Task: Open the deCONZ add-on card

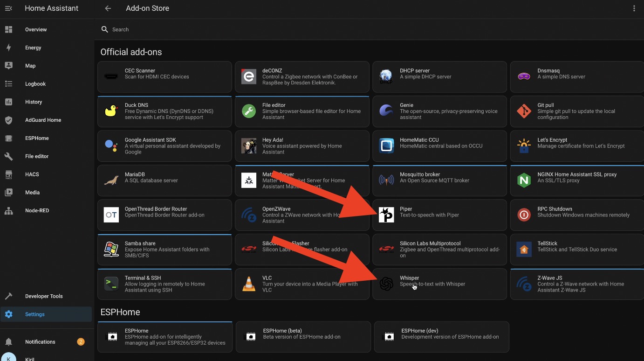Action: point(302,76)
